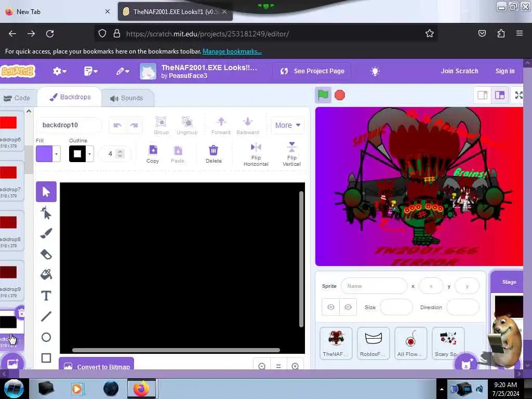Click Sign in link
Image resolution: width=532 pixels, height=399 pixels.
click(x=505, y=71)
